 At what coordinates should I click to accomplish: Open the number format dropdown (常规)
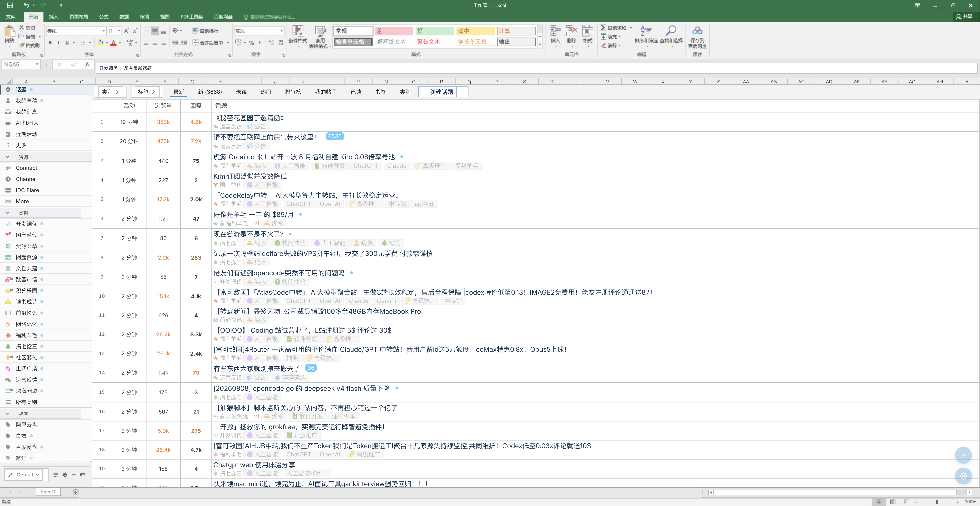(x=259, y=31)
